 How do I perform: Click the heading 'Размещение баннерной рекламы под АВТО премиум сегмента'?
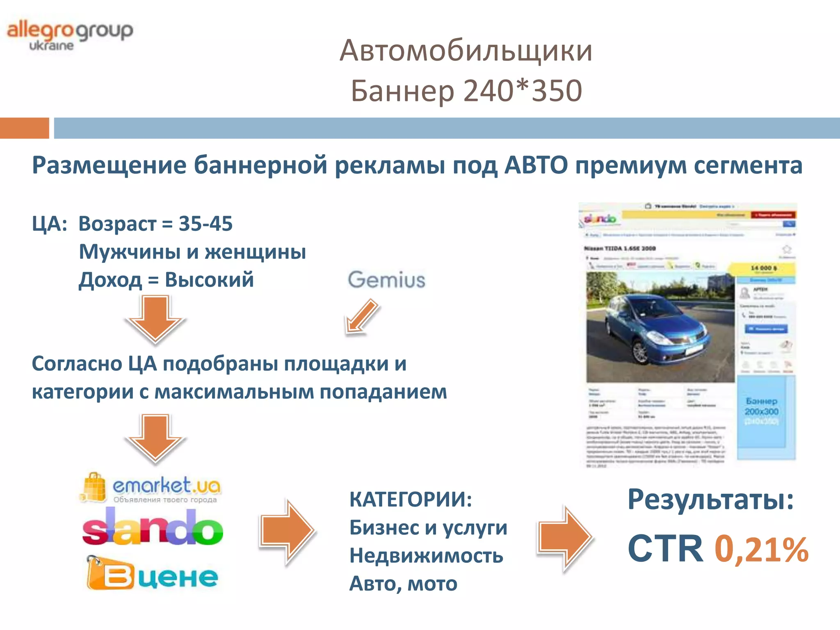coord(417,165)
